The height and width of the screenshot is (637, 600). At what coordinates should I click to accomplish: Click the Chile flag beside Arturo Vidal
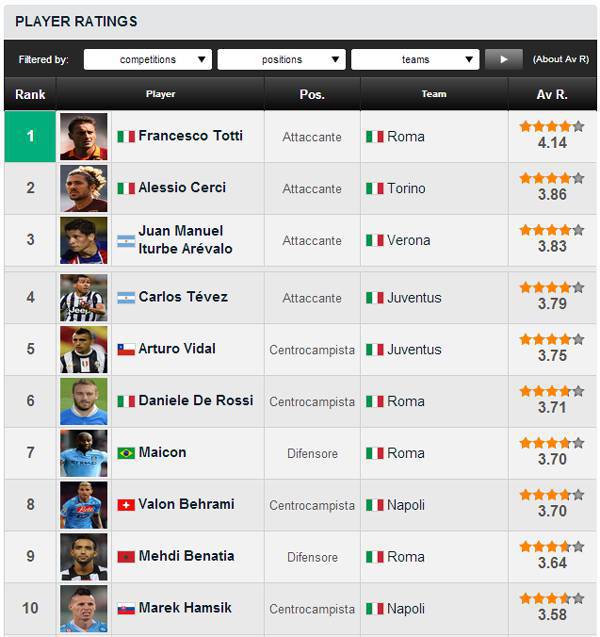[126, 350]
